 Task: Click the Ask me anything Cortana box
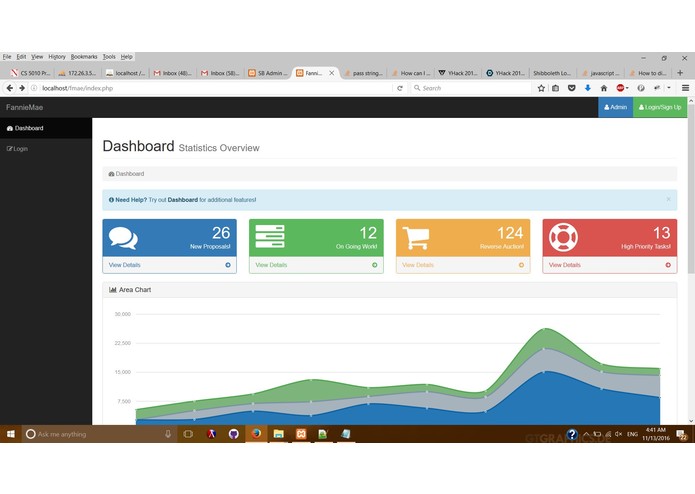[98, 434]
